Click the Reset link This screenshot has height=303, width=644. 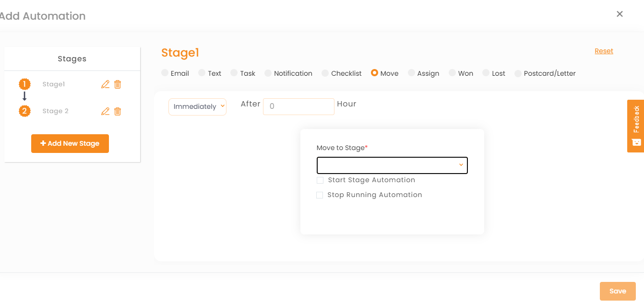pyautogui.click(x=604, y=51)
